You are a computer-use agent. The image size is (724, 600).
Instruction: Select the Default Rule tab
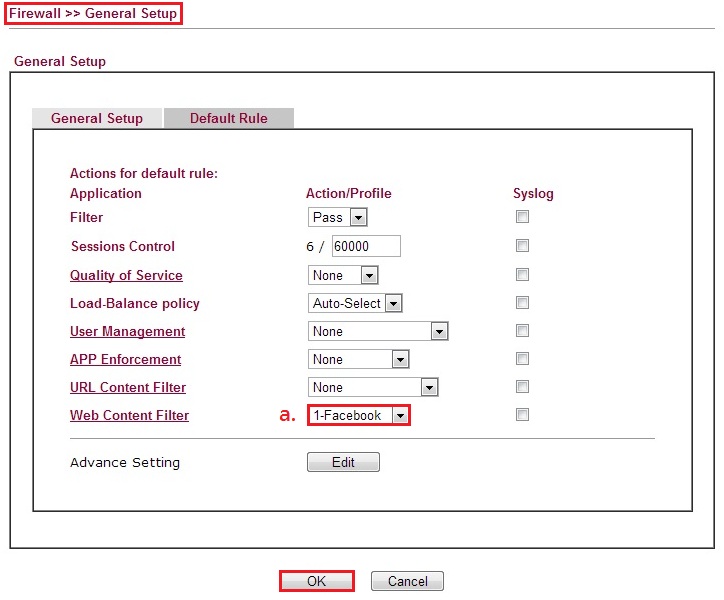(x=229, y=118)
